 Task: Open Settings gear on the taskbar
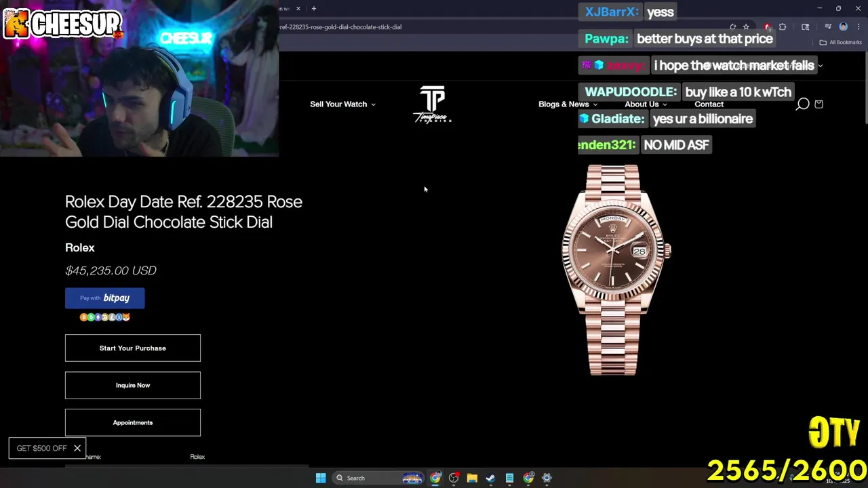tap(547, 478)
